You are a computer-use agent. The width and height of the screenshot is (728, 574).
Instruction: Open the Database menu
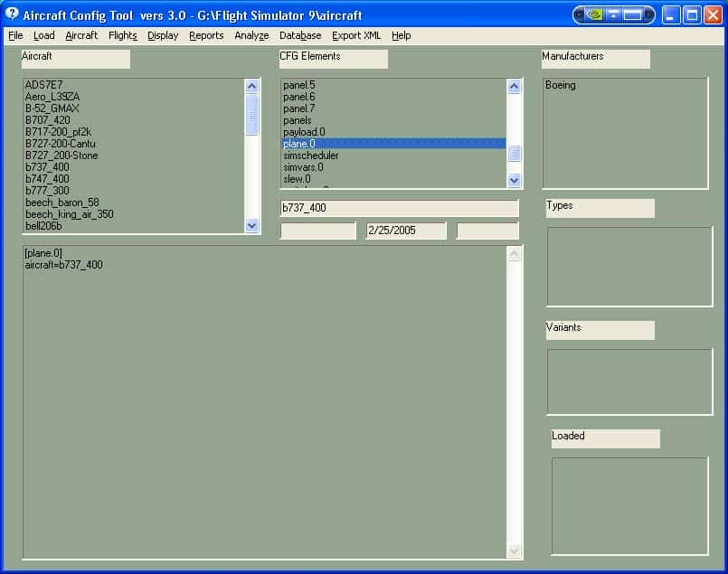(300, 36)
